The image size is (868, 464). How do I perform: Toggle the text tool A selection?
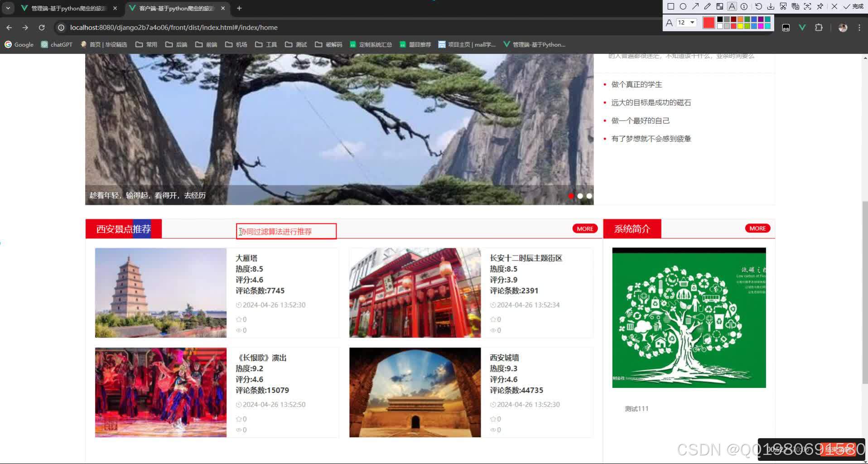(732, 6)
